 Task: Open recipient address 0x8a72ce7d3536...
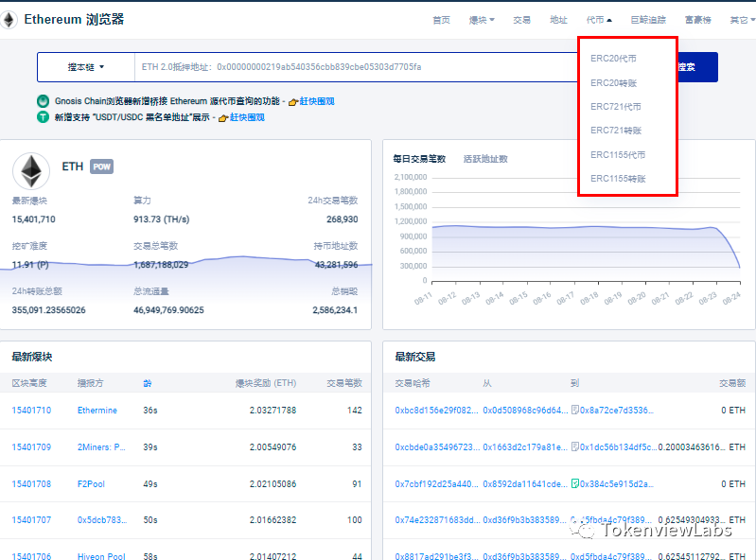tap(617, 411)
